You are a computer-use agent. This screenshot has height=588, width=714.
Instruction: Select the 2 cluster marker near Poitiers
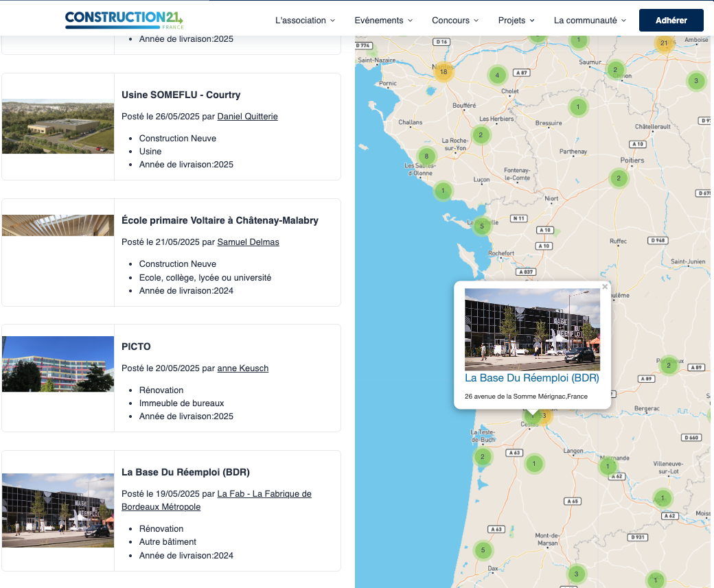point(619,178)
